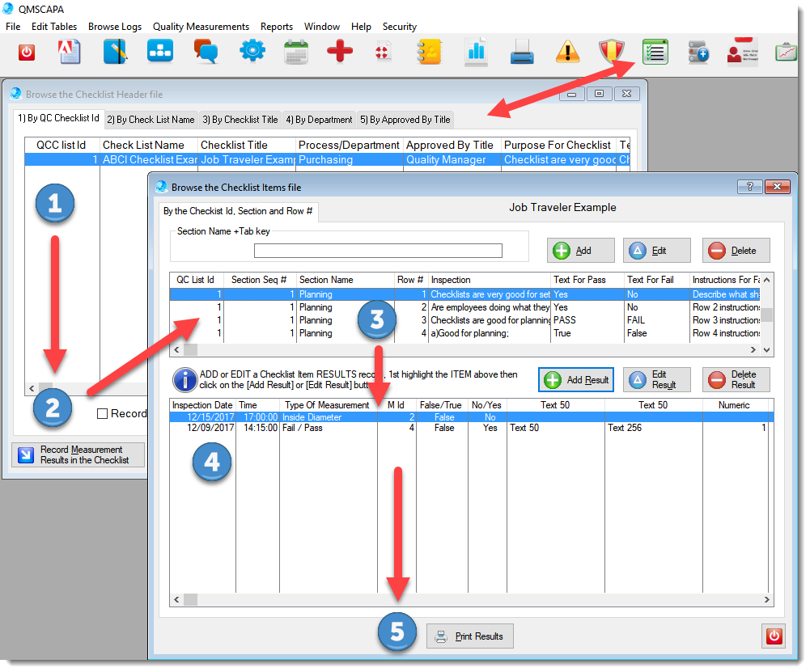Click the speech bubbles toolbar icon
The height and width of the screenshot is (672, 810).
coord(206,53)
